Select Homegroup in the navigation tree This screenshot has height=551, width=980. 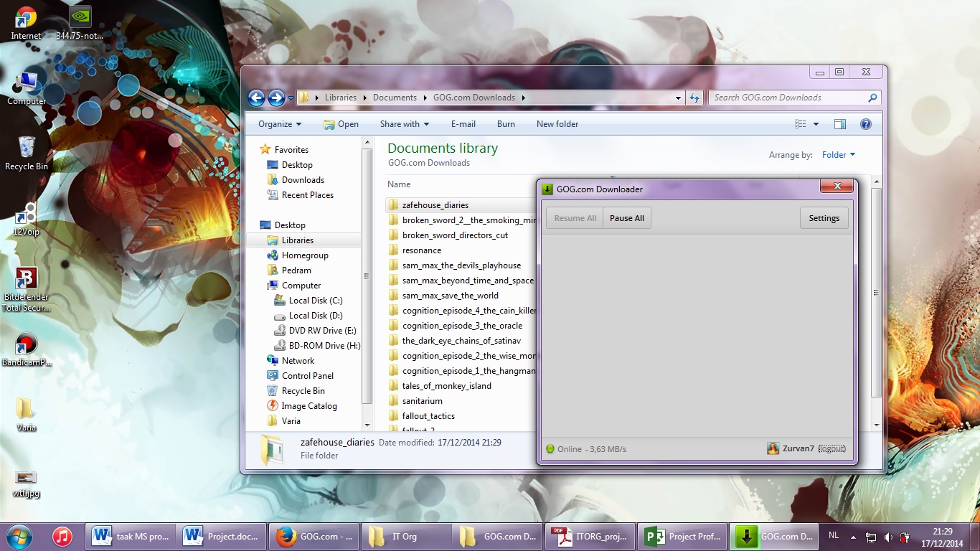tap(305, 255)
